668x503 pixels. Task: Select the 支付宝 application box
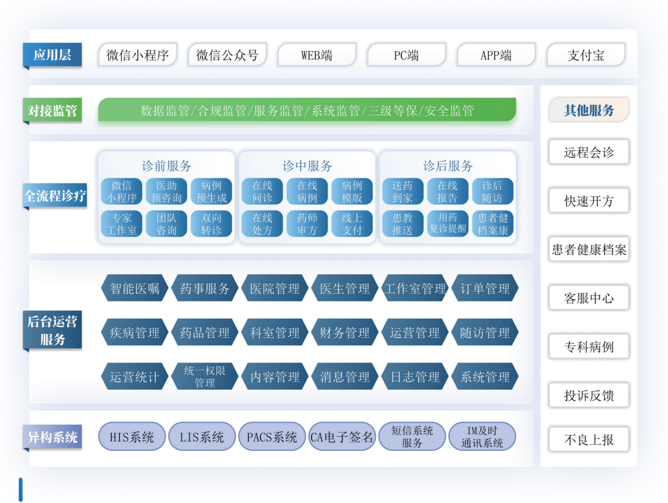(586, 55)
